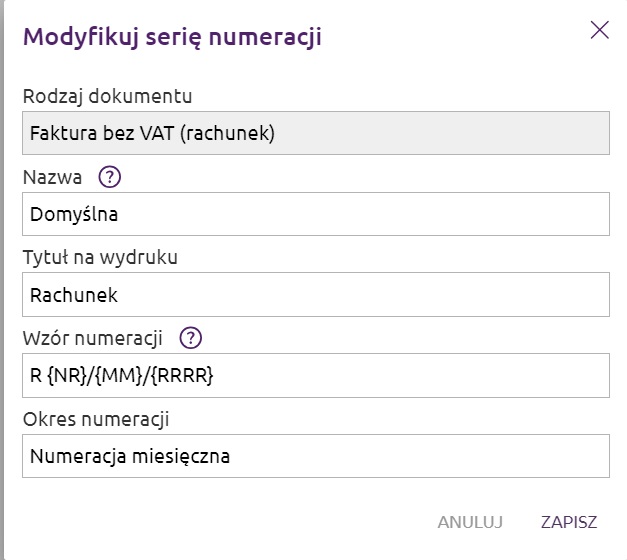Click the {NR} token in the numbering pattern
627x560 pixels.
67,376
